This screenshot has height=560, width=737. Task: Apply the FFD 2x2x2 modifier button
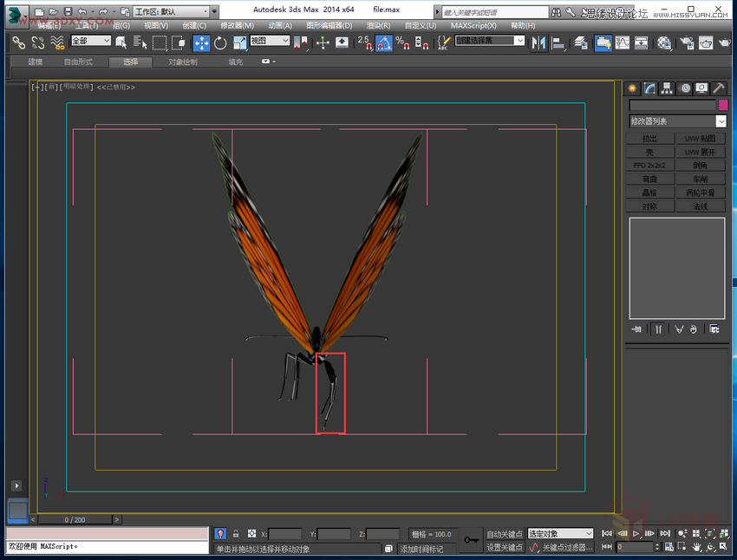point(649,166)
